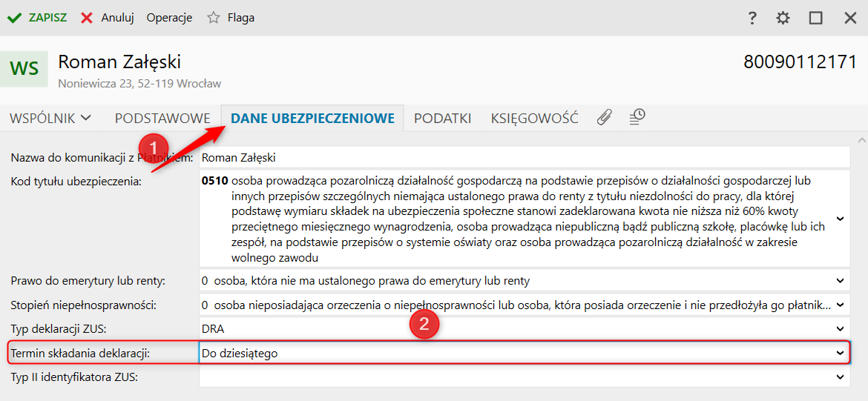868x401 pixels.
Task: Edit the Nazwa do komunikacji z Płatnikiem field
Action: [x=525, y=158]
